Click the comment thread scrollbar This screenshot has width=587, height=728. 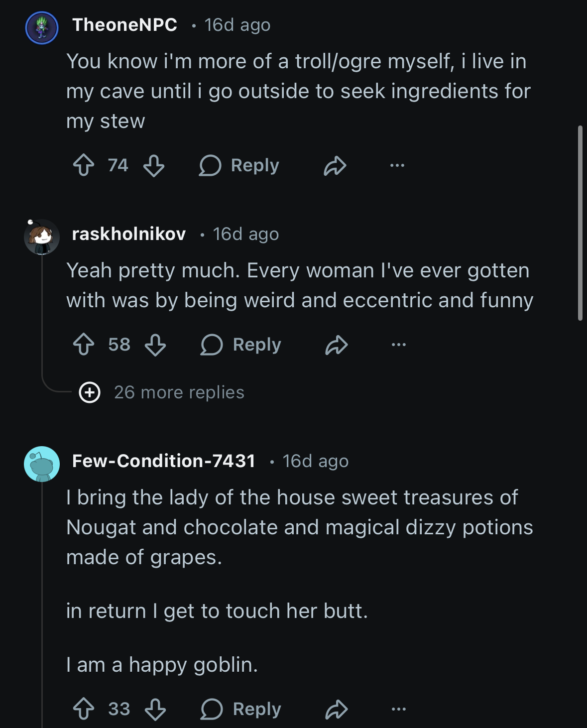coord(580,223)
